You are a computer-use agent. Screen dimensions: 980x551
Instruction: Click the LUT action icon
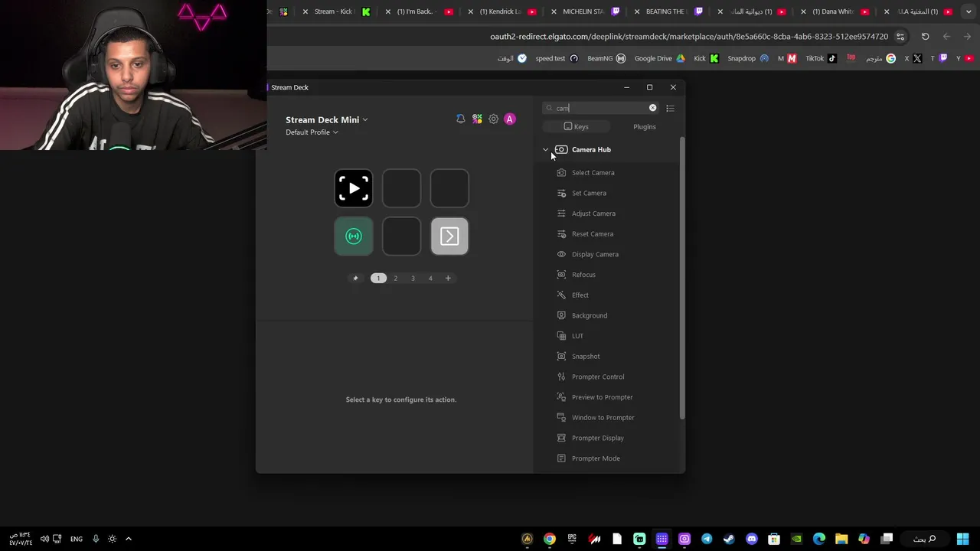pyautogui.click(x=561, y=336)
